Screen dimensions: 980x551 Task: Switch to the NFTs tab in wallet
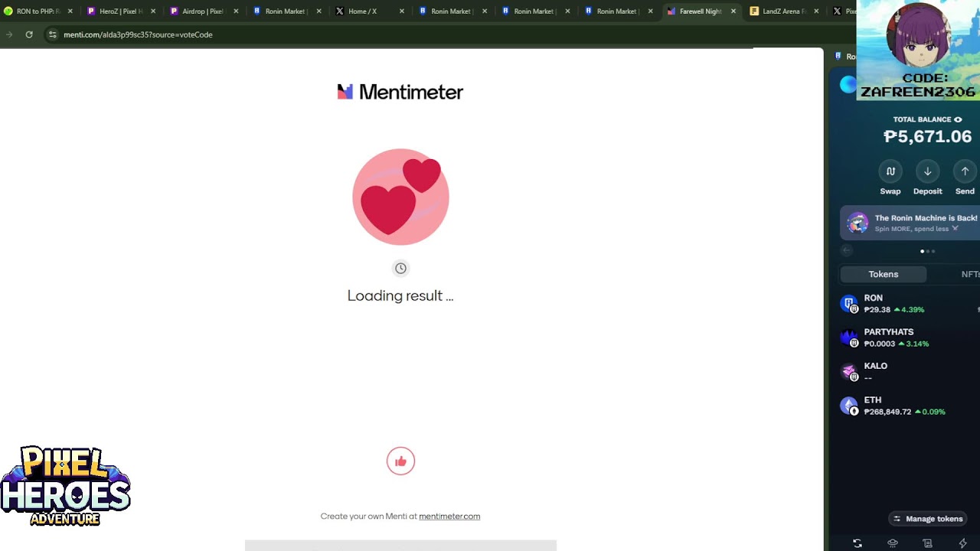point(969,274)
